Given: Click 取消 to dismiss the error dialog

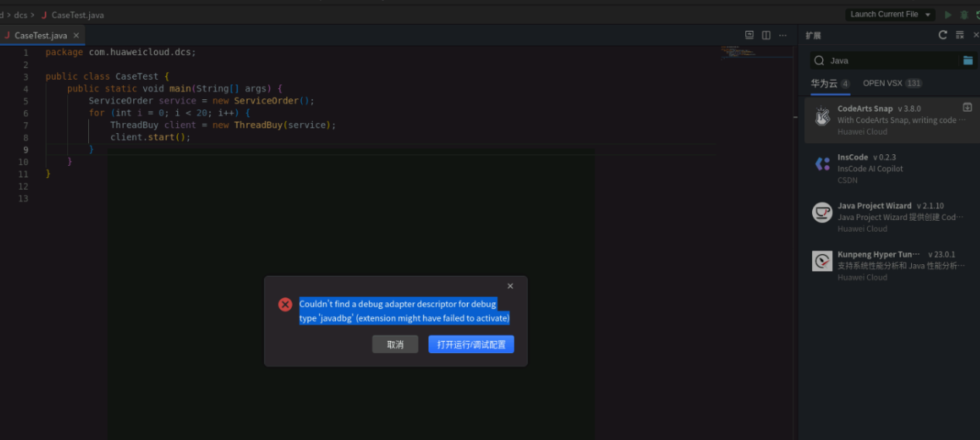Looking at the screenshot, I should point(395,345).
